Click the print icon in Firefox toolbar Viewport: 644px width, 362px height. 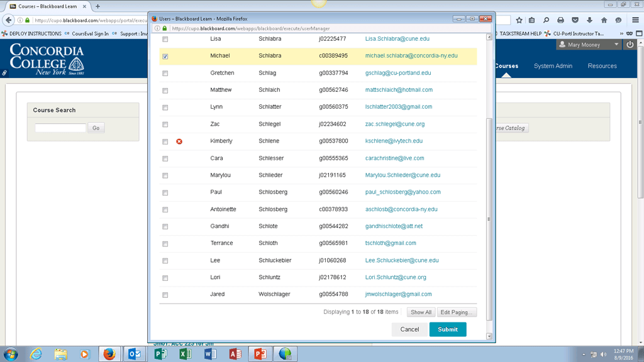click(x=560, y=20)
